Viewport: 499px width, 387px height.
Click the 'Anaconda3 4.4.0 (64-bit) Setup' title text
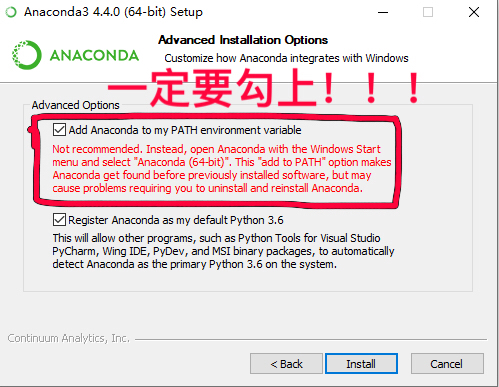[x=113, y=12]
